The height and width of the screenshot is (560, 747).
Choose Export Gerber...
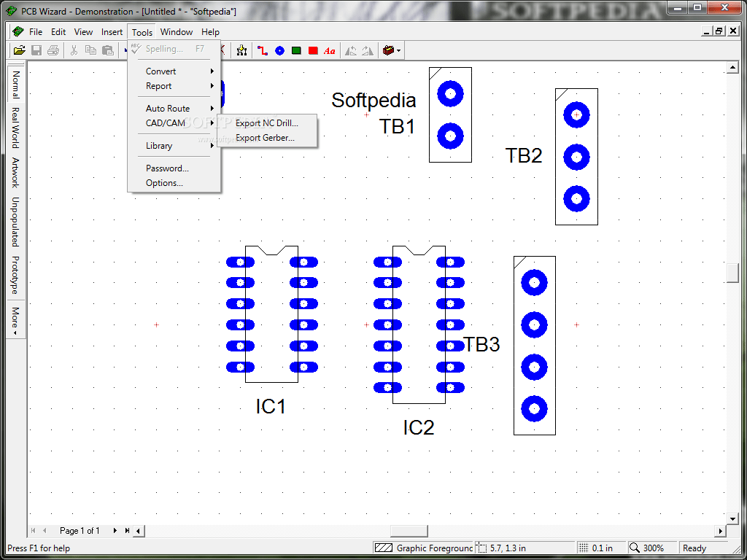[267, 138]
